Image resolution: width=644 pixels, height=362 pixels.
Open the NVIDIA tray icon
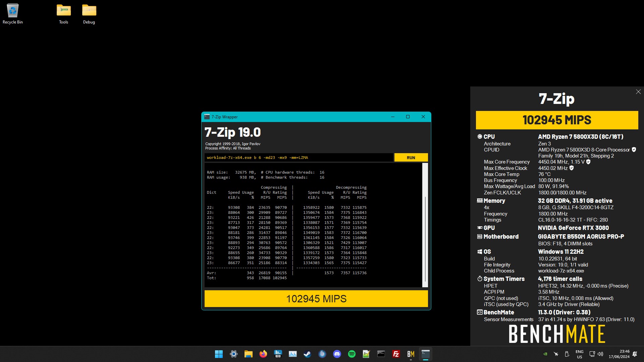[x=545, y=354]
